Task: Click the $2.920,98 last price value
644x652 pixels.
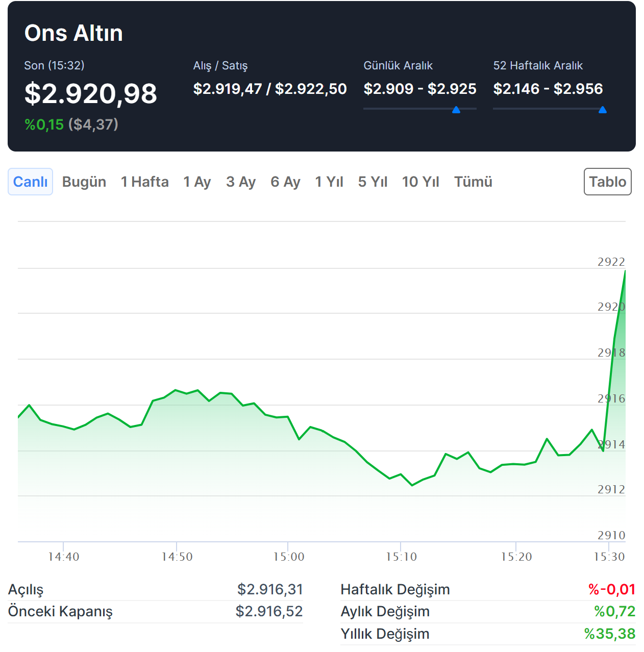Action: [x=91, y=94]
